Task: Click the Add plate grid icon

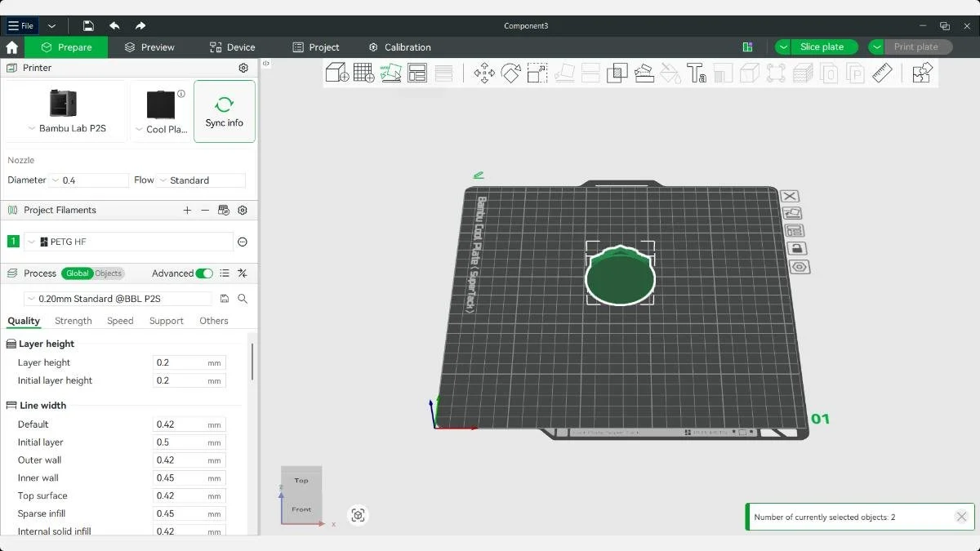Action: coord(364,73)
